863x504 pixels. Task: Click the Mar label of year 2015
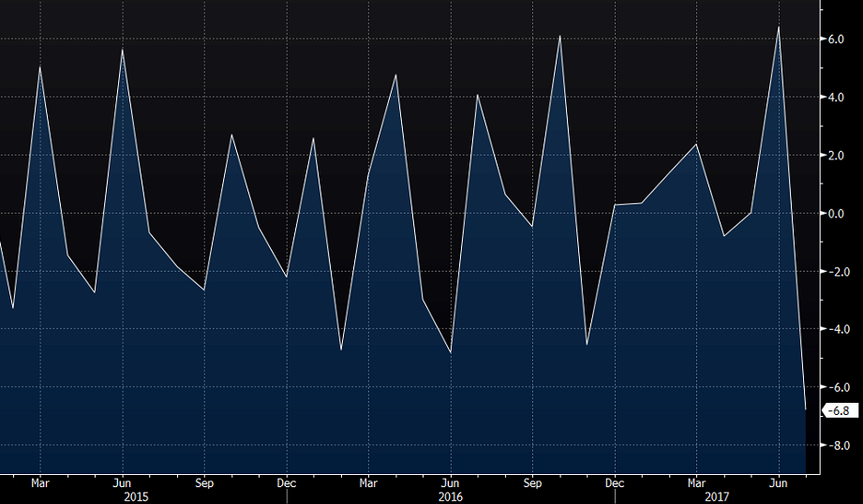(x=39, y=483)
